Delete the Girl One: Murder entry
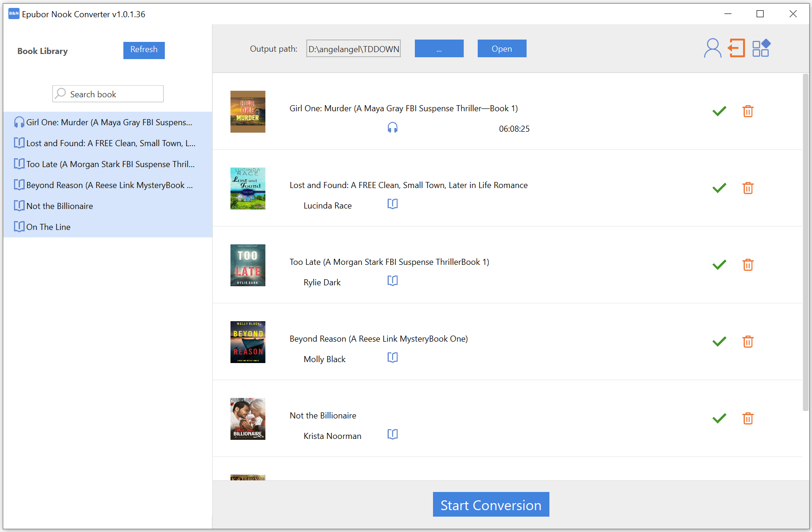The image size is (812, 532). point(748,111)
